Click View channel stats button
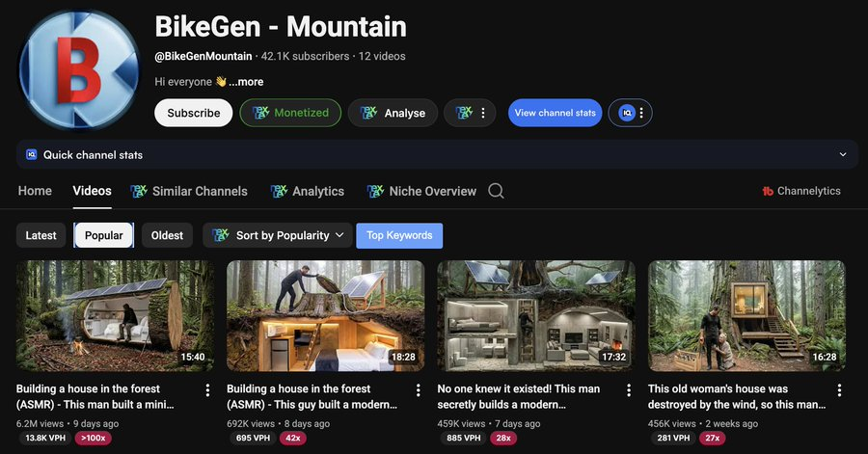 pyautogui.click(x=556, y=113)
